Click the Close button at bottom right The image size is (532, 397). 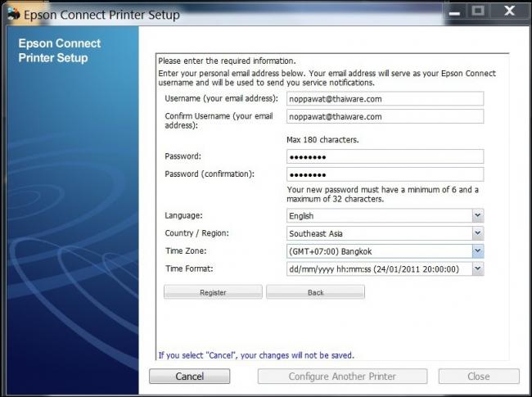point(479,377)
